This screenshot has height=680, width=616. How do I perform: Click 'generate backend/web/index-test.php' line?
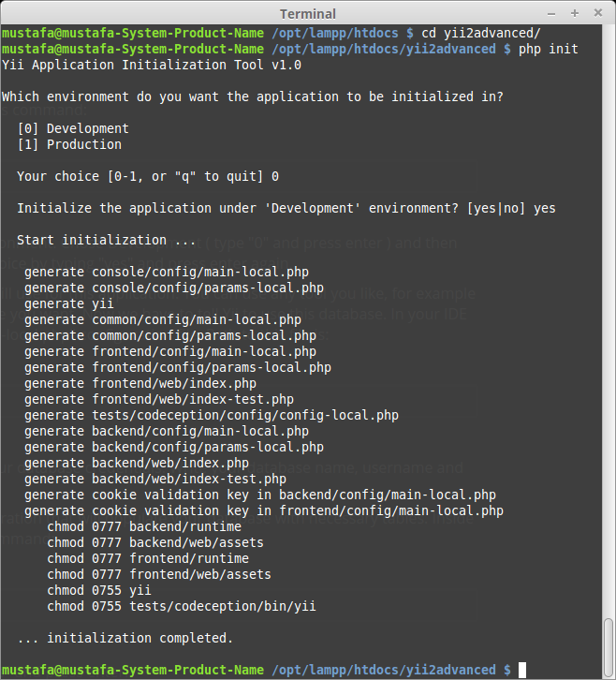[155, 479]
